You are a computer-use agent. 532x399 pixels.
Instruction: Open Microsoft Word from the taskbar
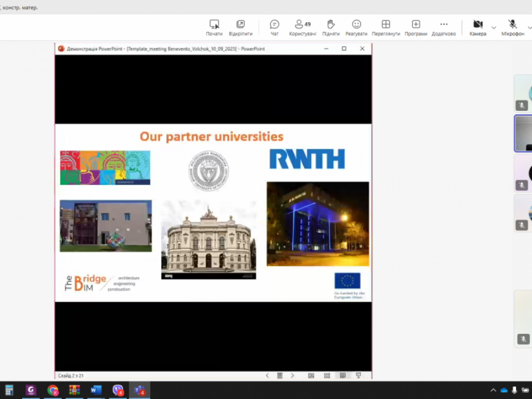click(x=96, y=390)
